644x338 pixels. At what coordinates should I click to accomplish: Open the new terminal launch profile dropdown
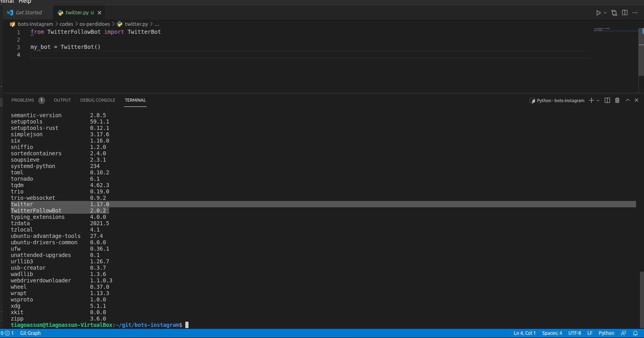point(598,100)
